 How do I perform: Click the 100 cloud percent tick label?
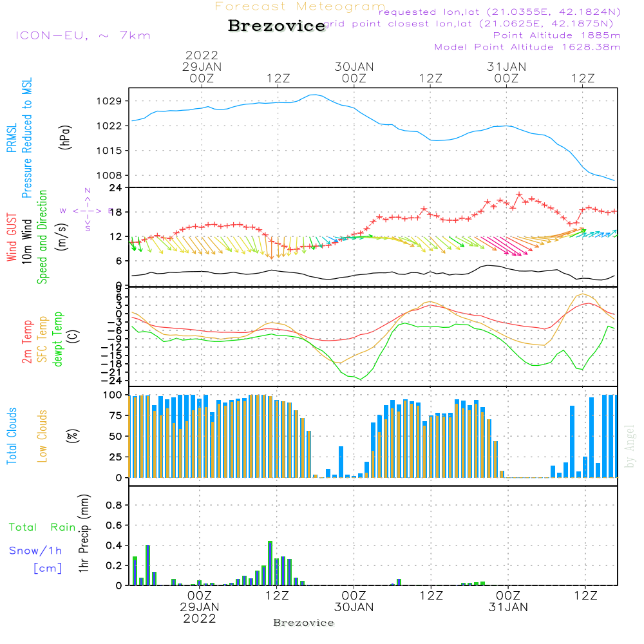point(113,395)
